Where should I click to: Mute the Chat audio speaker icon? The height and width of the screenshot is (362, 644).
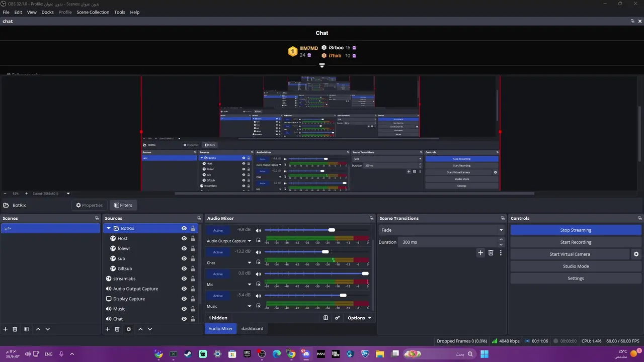click(x=258, y=252)
